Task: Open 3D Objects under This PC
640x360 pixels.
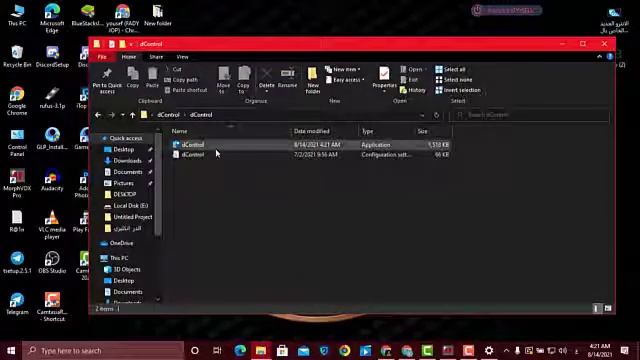Action: pyautogui.click(x=122, y=269)
